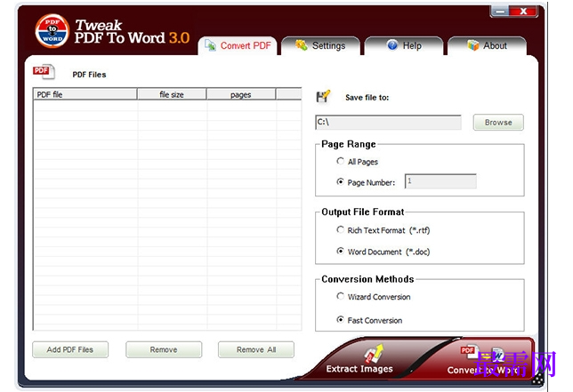Select the All Pages radio button

(x=340, y=161)
